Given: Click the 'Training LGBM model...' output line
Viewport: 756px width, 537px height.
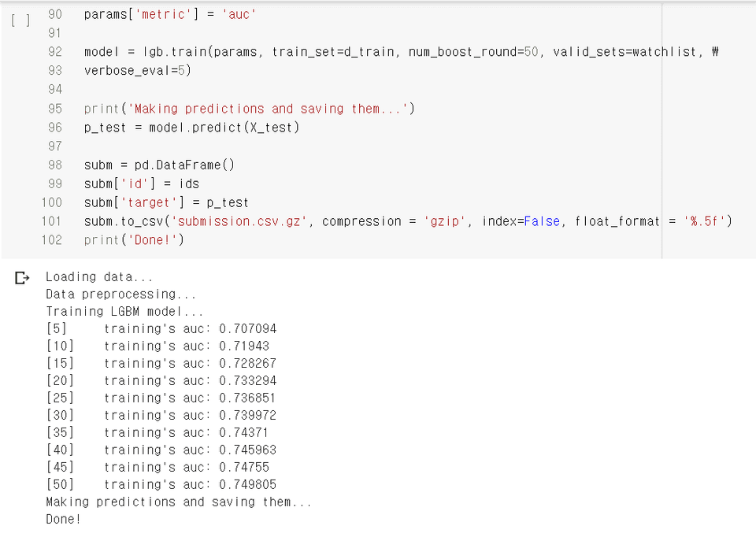Looking at the screenshot, I should pyautogui.click(x=125, y=311).
